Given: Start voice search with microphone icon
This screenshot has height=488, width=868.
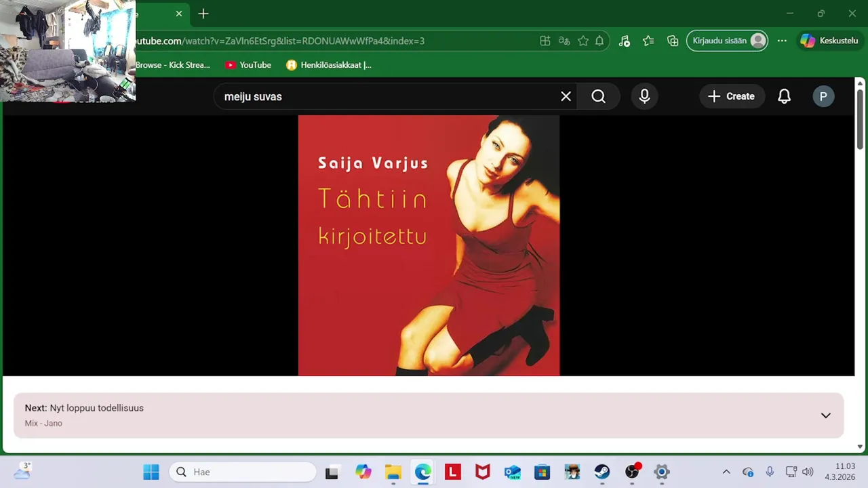Looking at the screenshot, I should 644,96.
